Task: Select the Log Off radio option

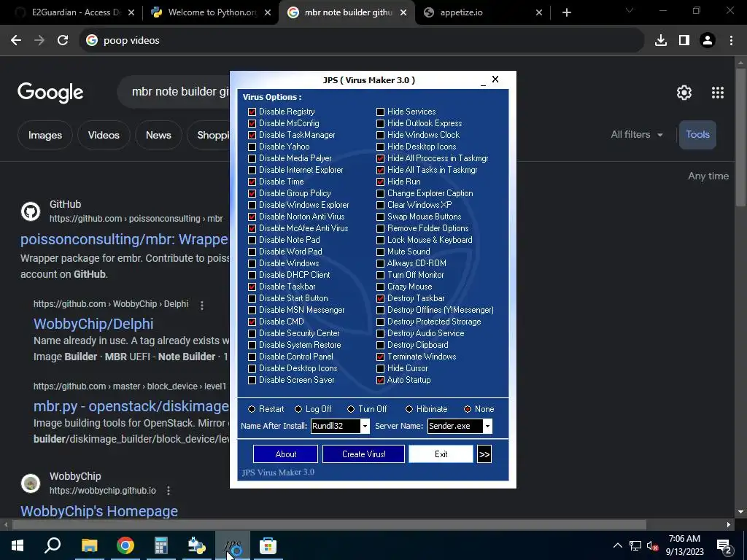Action: point(298,409)
